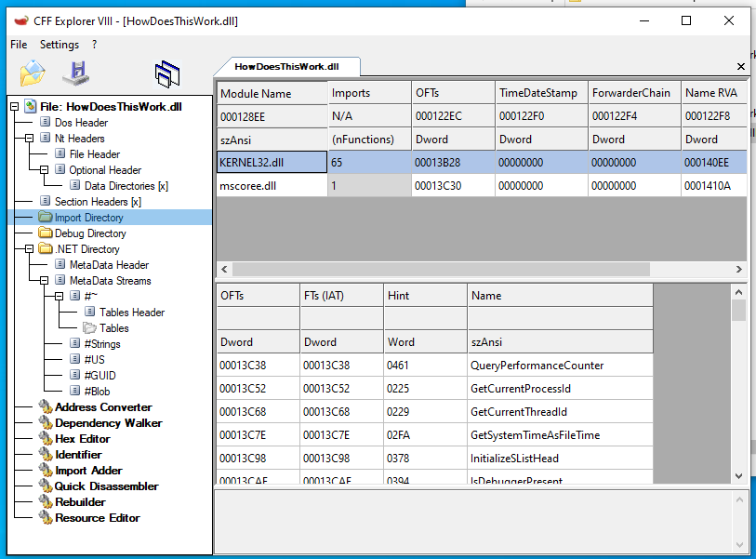Select the InitializeSListHead function name
Viewport: 756px width, 559px height.
point(514,458)
